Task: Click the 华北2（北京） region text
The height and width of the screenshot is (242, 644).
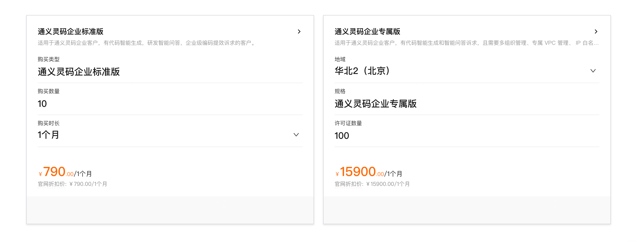Action: (363, 71)
